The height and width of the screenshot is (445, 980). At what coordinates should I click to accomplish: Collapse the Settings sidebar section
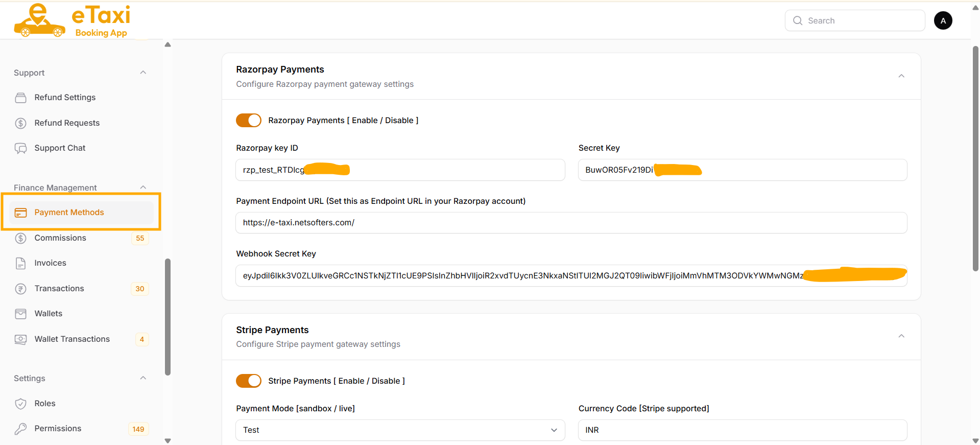click(143, 378)
